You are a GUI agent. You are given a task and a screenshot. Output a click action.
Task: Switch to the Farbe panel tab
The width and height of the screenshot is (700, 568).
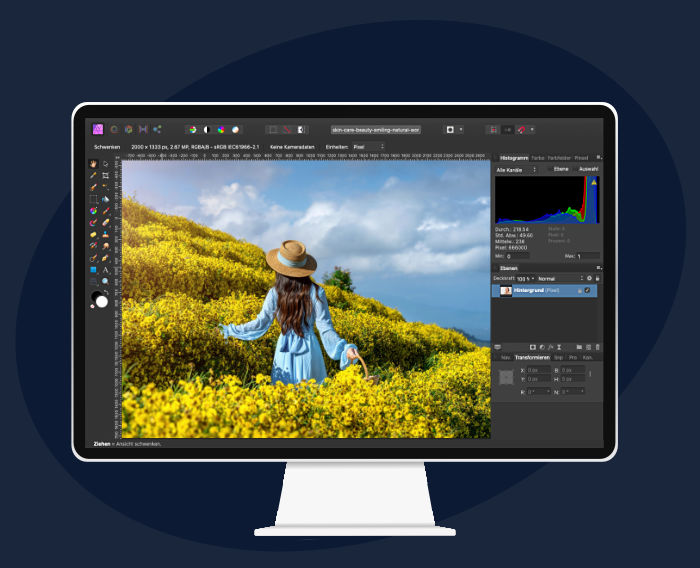click(538, 158)
